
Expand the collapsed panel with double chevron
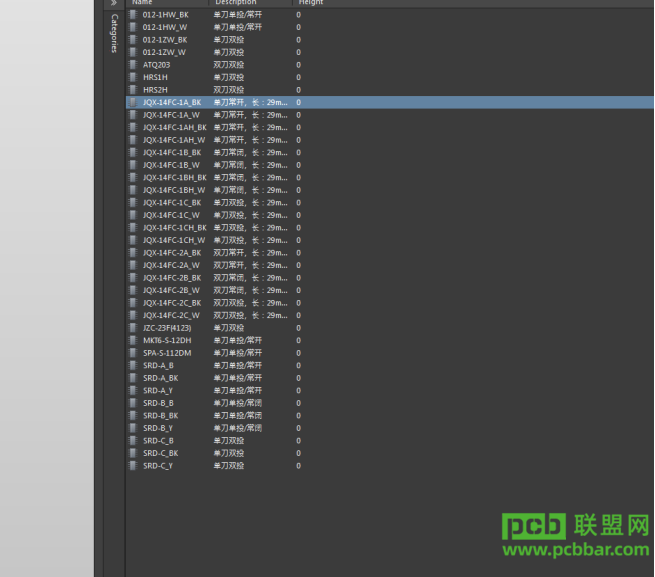(114, 3)
